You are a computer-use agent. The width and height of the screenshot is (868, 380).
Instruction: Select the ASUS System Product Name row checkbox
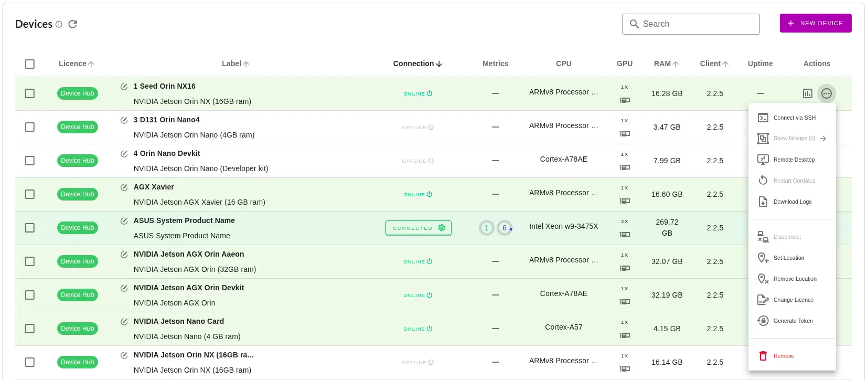coord(30,228)
